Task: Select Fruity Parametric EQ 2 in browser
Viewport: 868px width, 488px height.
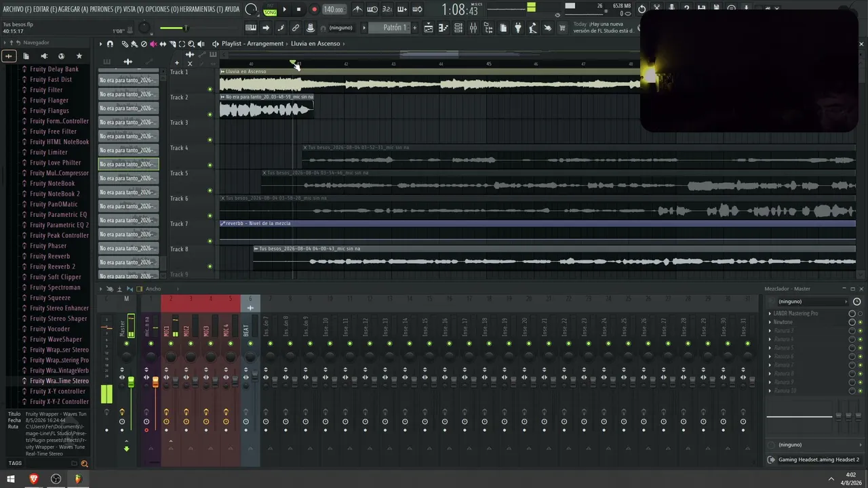Action: (x=59, y=225)
